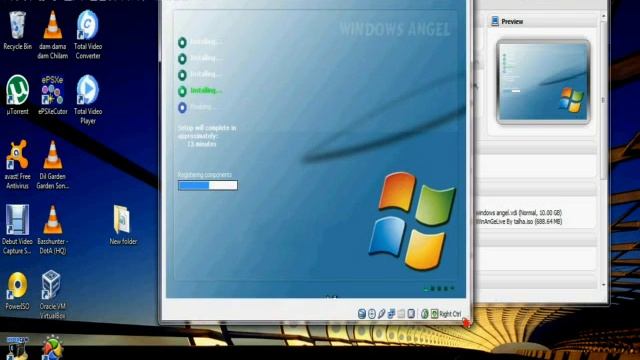Select the Basshunter - DotA (HQ) file
This screenshot has height=360, width=640.
tap(53, 229)
